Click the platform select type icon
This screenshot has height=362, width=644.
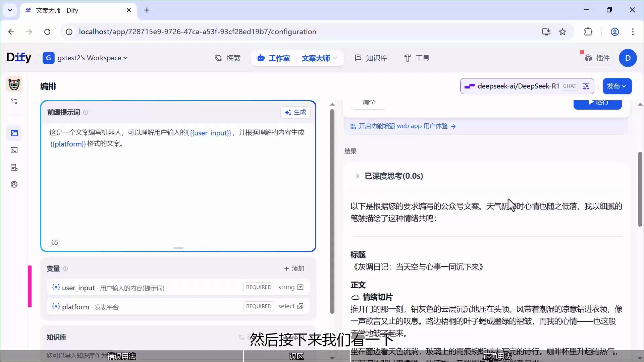click(x=301, y=306)
